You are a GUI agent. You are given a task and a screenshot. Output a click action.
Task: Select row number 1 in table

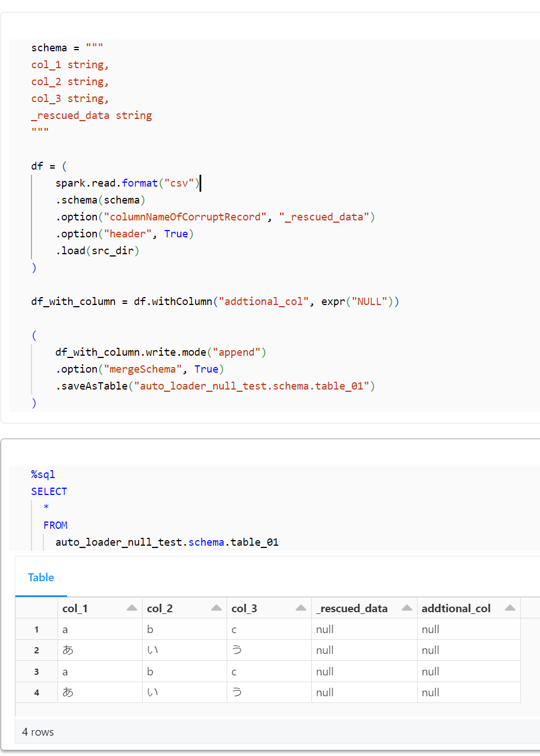37,629
